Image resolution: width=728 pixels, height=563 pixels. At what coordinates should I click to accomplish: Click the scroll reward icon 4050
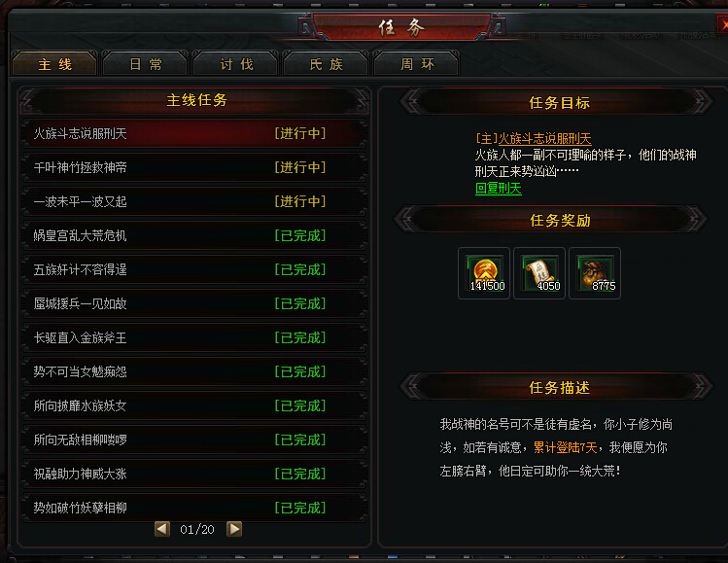pos(539,273)
